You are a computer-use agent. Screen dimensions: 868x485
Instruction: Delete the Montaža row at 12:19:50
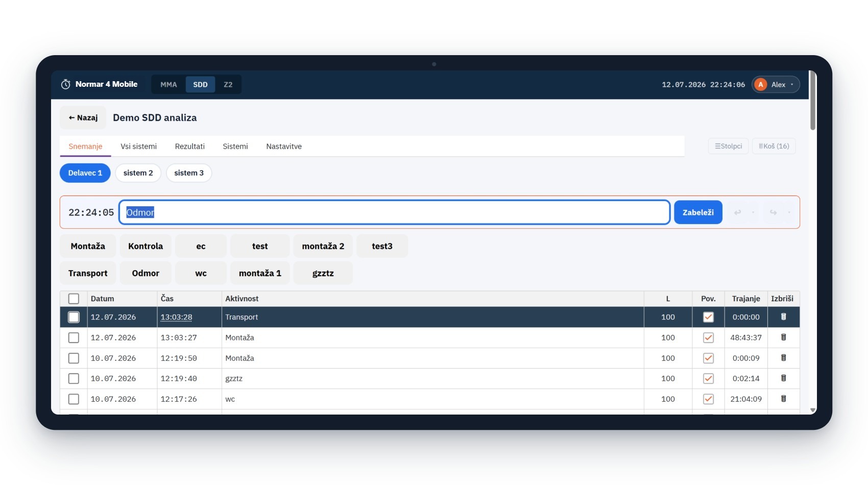click(x=783, y=358)
